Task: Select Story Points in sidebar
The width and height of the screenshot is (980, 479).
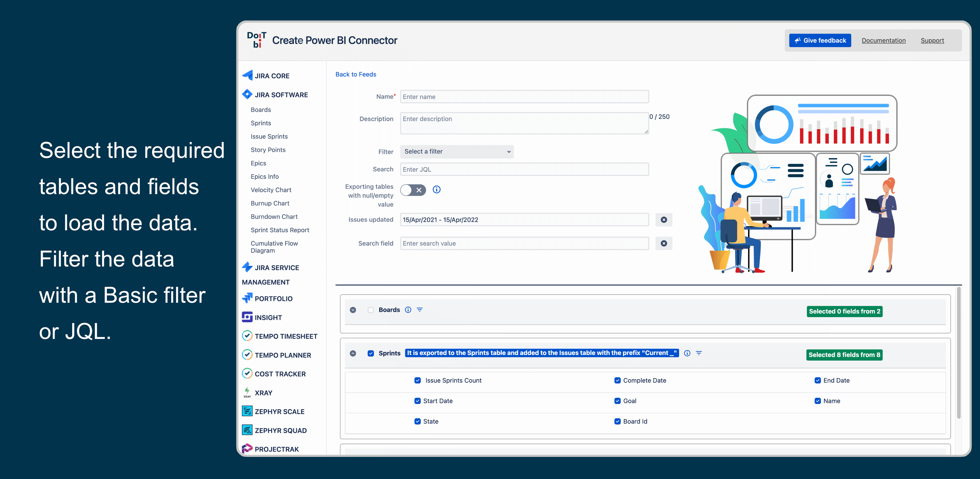Action: coord(268,150)
